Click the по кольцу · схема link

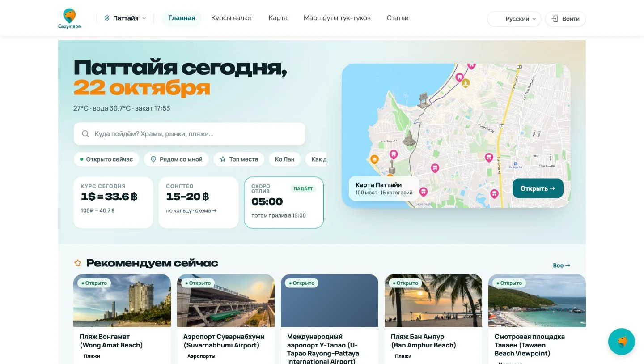pyautogui.click(x=191, y=210)
